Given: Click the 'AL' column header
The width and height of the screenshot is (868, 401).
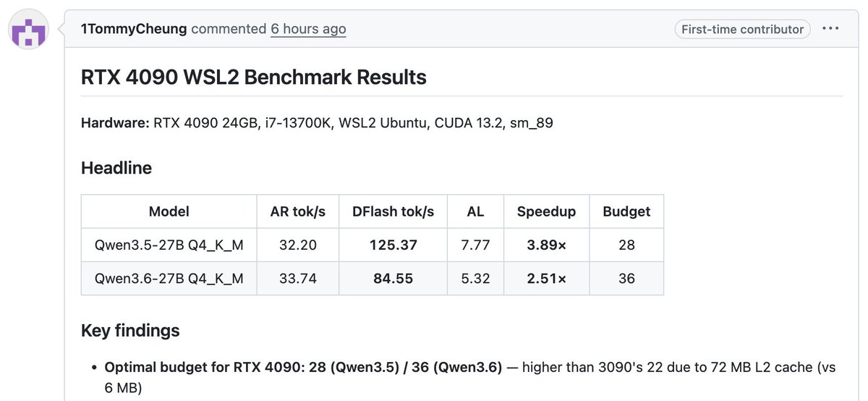Looking at the screenshot, I should tap(476, 211).
